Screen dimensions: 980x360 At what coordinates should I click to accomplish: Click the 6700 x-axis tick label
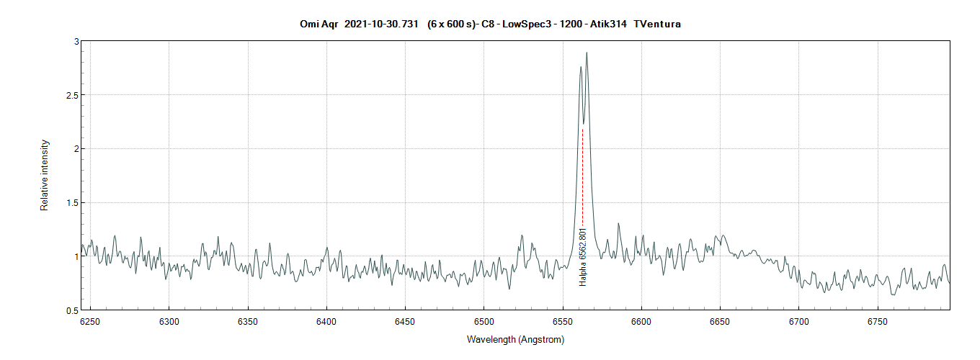pos(798,322)
